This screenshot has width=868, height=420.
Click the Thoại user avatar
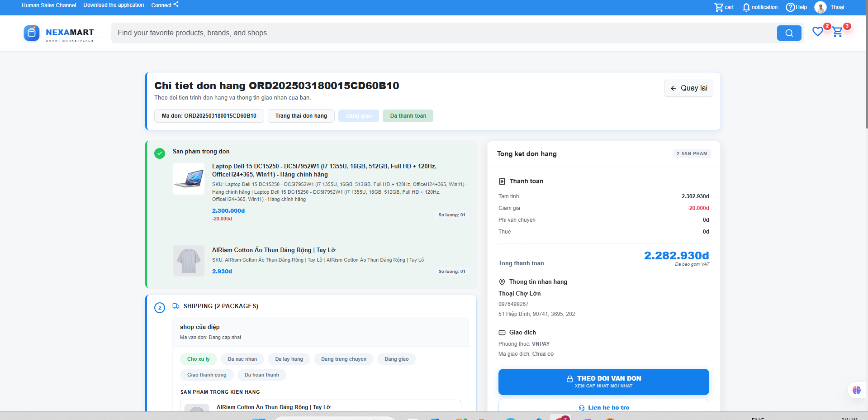tap(821, 7)
